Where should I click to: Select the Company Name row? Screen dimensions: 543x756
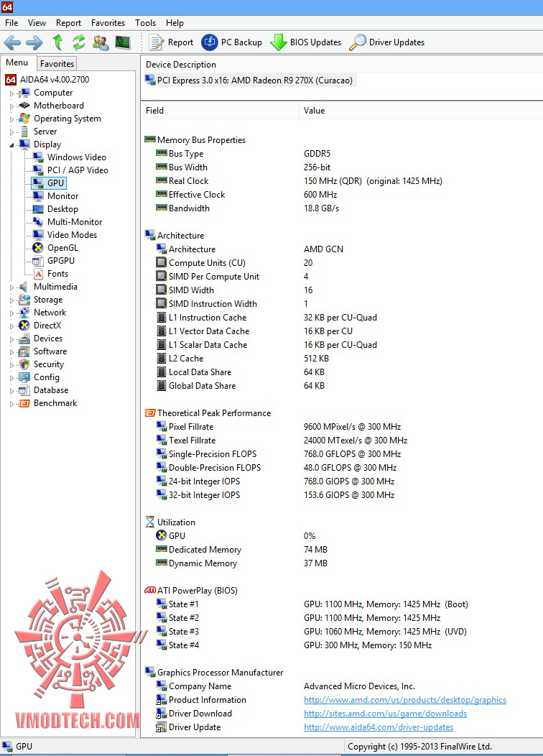click(x=342, y=686)
